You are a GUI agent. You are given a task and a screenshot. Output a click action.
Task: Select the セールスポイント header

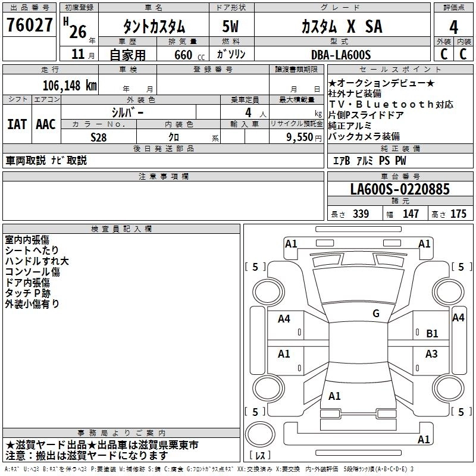click(x=400, y=69)
